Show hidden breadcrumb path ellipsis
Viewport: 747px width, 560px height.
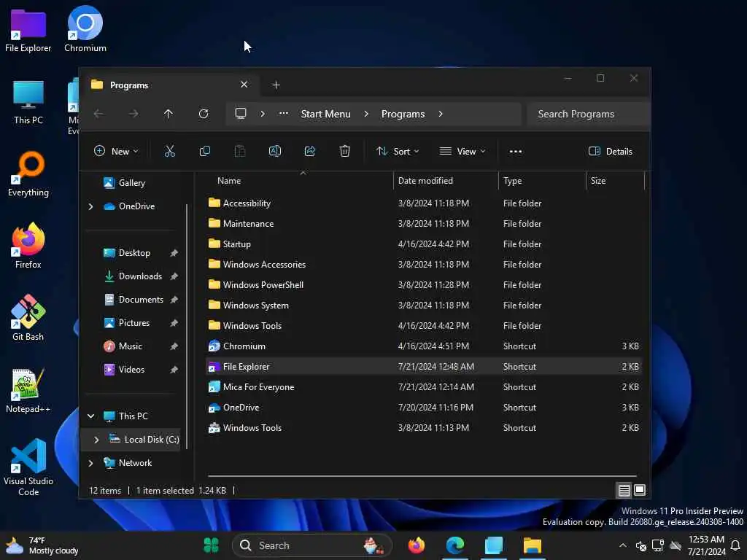284,114
